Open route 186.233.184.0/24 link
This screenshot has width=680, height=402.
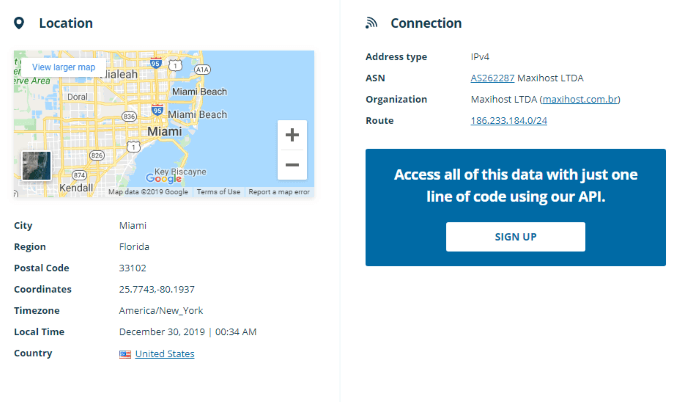point(509,121)
